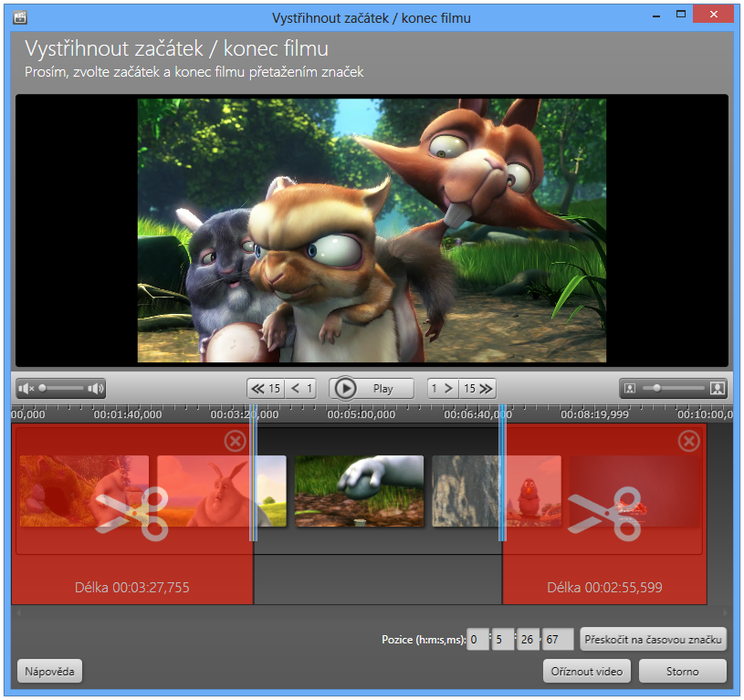Image resolution: width=744 pixels, height=700 pixels.
Task: Click the seconds position field showing 26
Action: click(529, 640)
